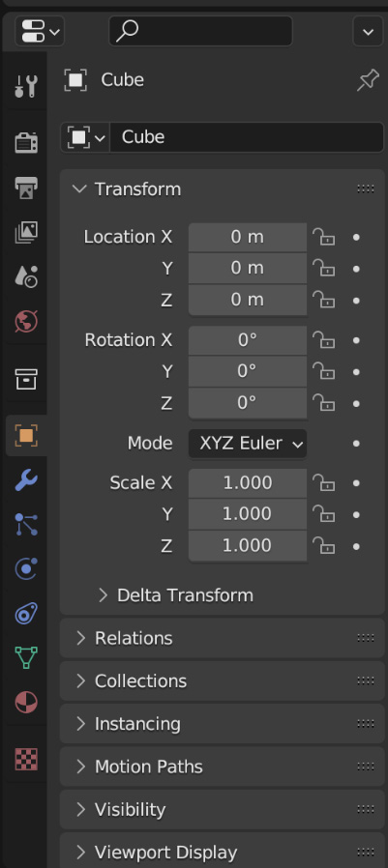
Task: Open the Output properties tab
Action: click(25, 188)
